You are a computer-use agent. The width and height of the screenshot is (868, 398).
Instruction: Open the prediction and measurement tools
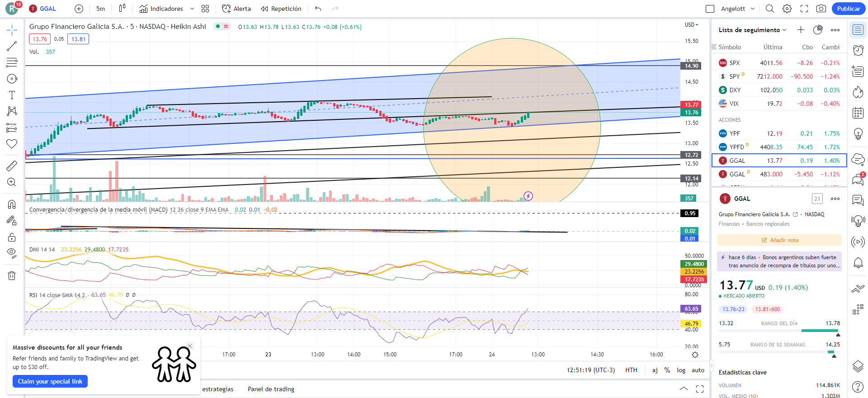[12, 128]
